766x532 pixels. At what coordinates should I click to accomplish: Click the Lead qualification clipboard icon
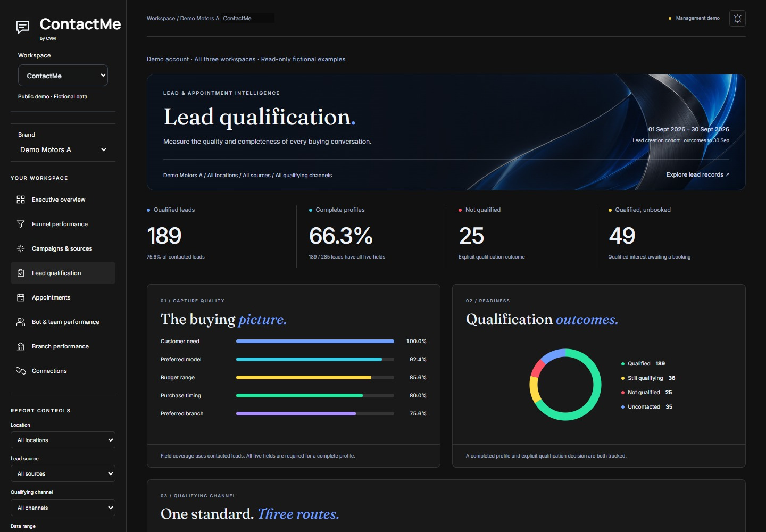point(21,273)
